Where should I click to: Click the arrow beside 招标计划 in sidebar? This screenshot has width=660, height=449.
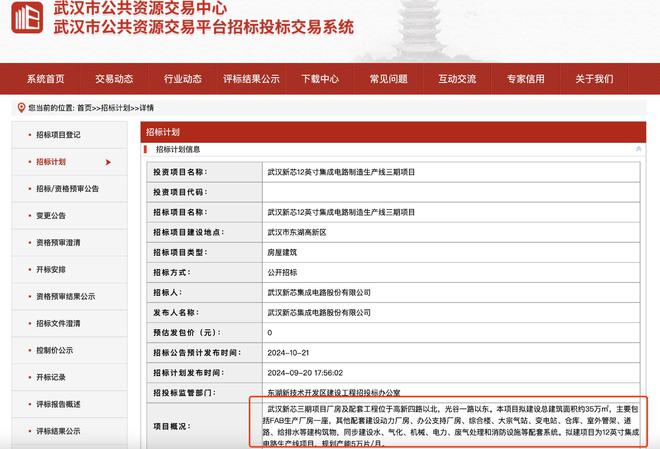click(108, 162)
